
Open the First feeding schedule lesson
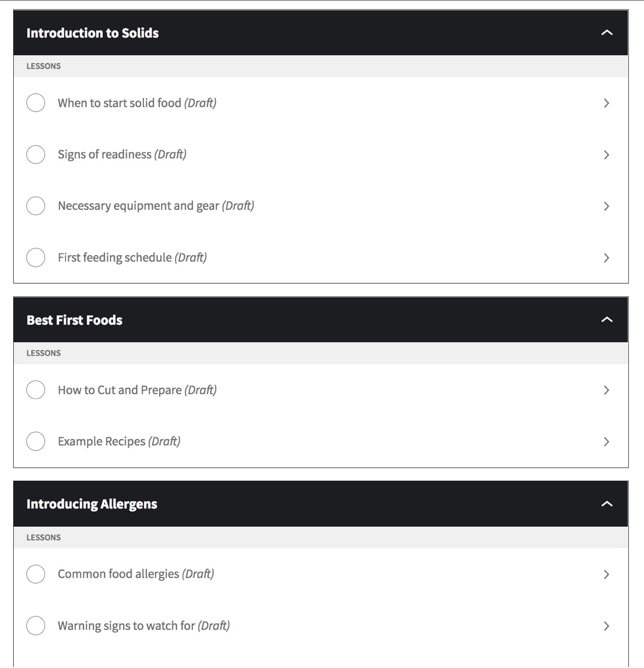132,257
